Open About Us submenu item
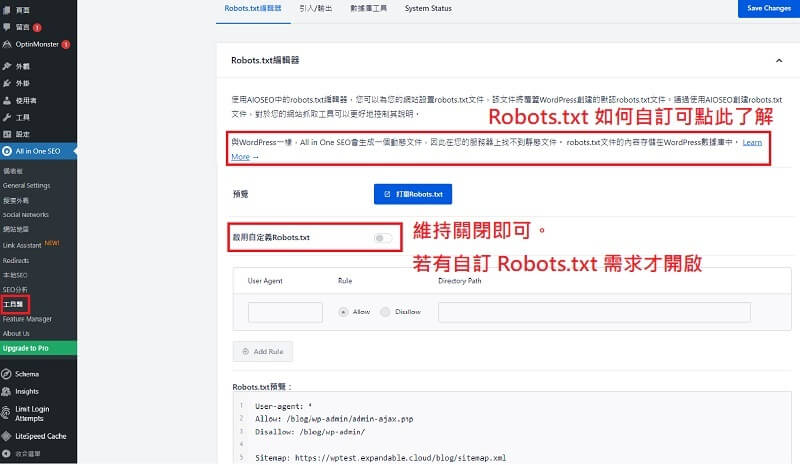Image resolution: width=800 pixels, height=465 pixels. coord(16,333)
